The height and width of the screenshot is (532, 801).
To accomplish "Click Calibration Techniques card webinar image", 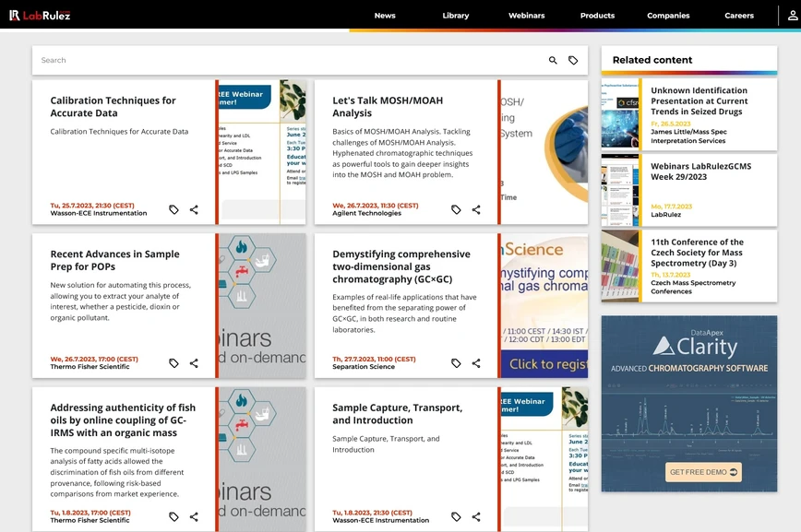I will point(263,152).
